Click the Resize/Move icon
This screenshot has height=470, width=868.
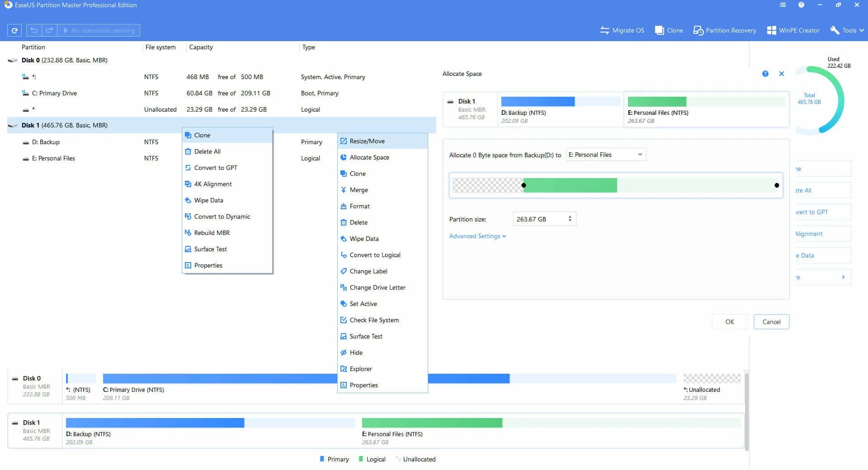[x=344, y=141]
